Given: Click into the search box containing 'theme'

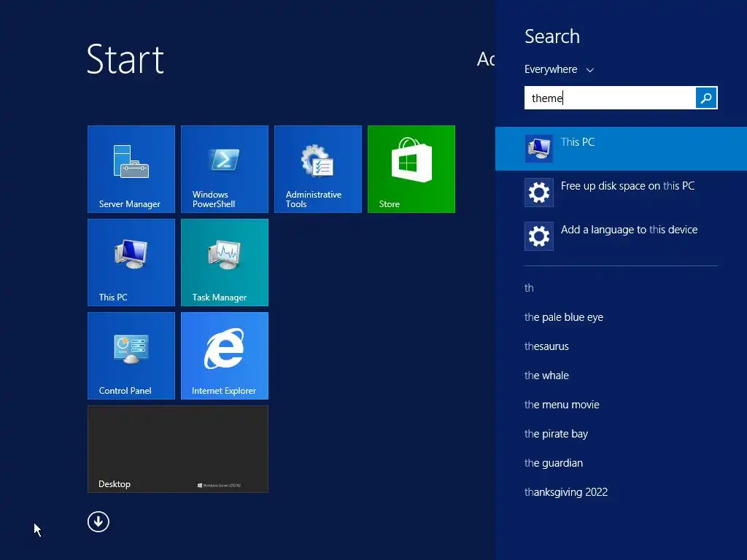Looking at the screenshot, I should 610,98.
